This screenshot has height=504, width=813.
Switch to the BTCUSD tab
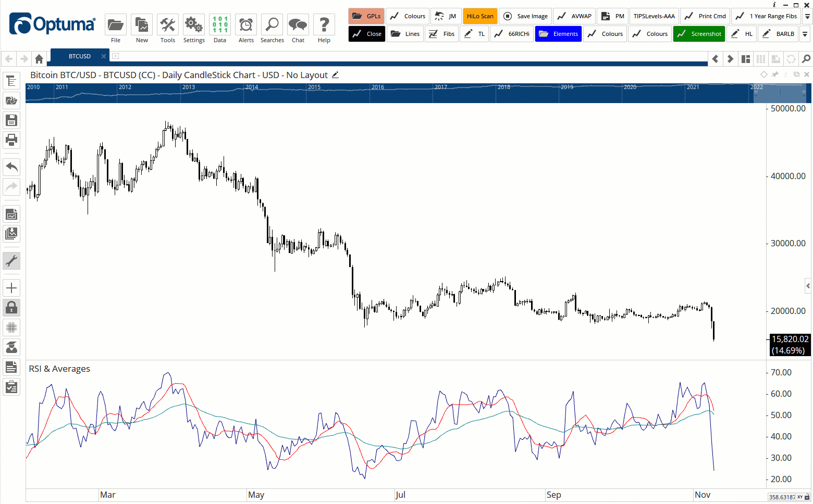[x=80, y=56]
